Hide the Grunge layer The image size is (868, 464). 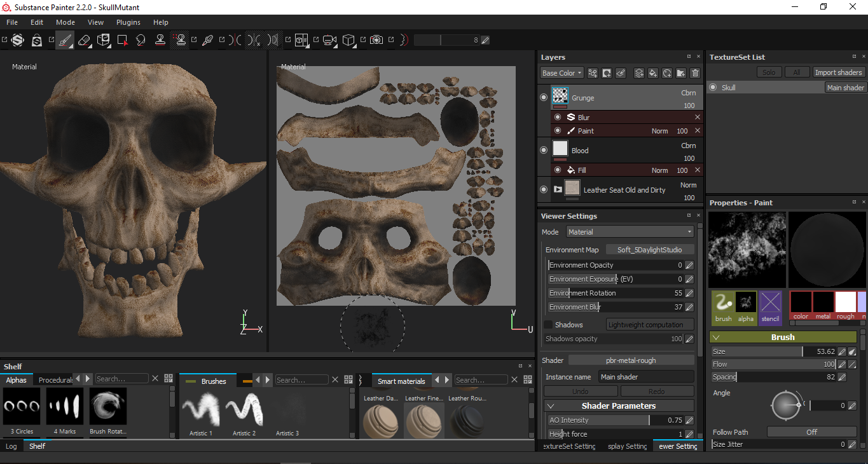tap(544, 98)
